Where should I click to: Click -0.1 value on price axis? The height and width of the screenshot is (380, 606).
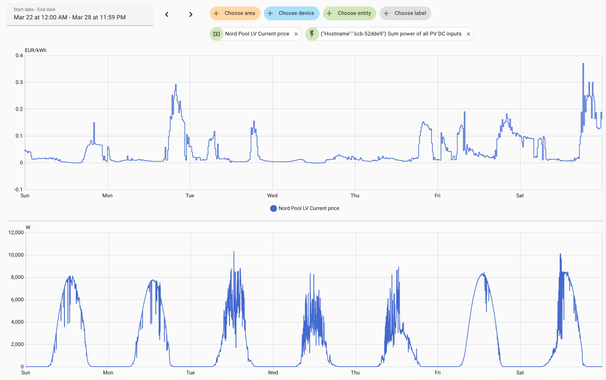click(19, 189)
